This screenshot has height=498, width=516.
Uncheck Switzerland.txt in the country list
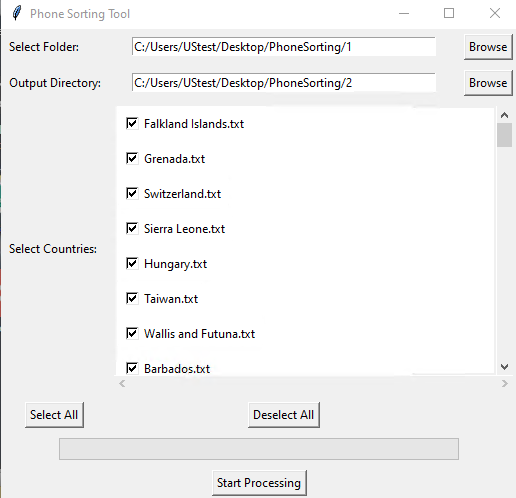coord(132,194)
